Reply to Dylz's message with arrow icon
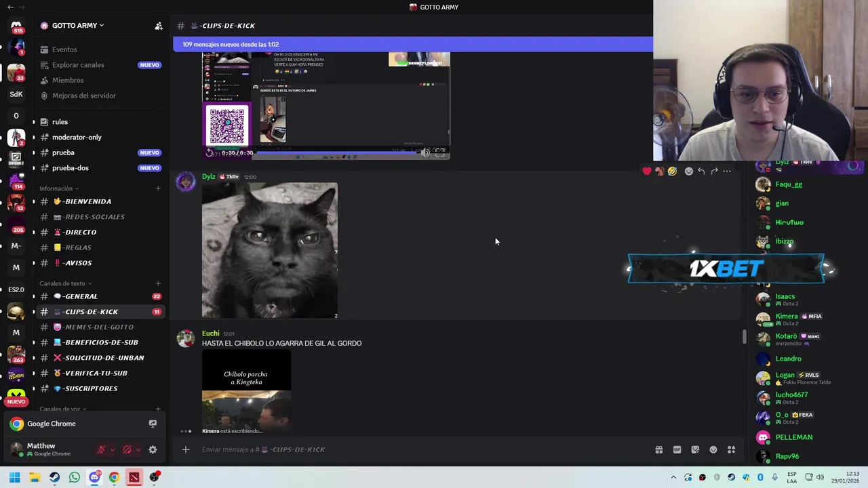 pyautogui.click(x=701, y=171)
